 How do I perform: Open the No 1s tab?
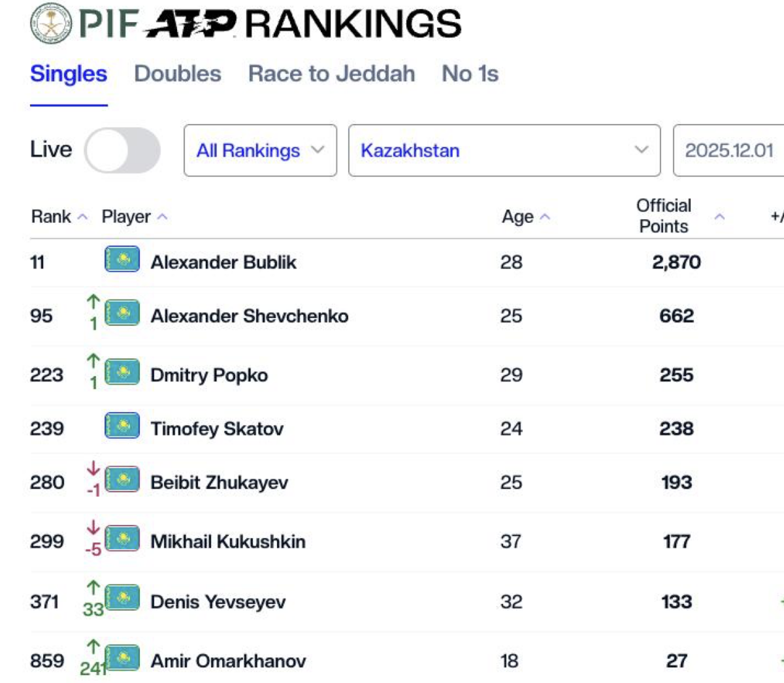[x=470, y=74]
